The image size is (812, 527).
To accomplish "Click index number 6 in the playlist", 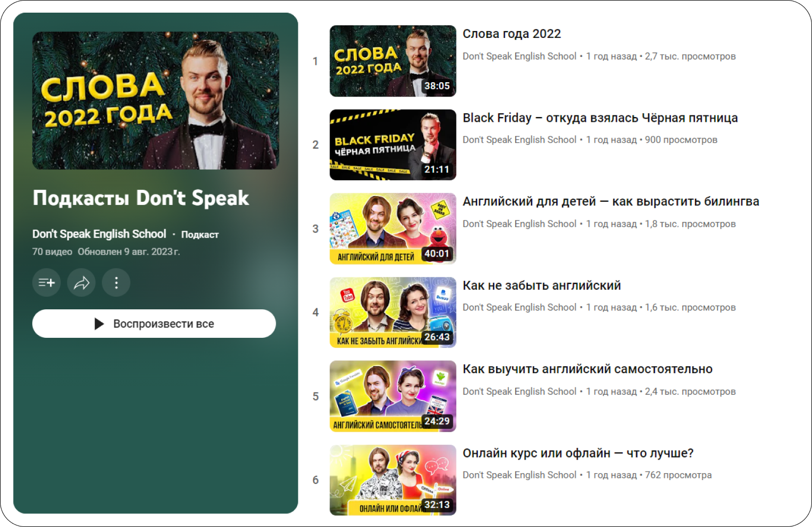I will 315,480.
